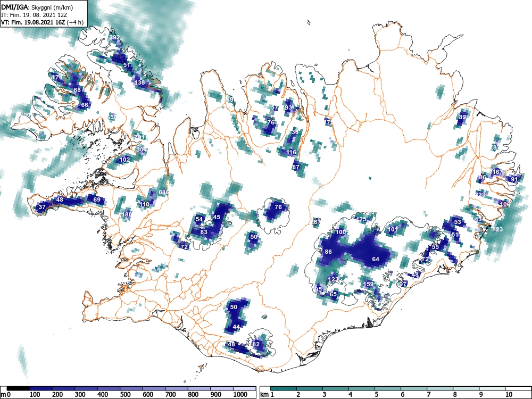The width and height of the screenshot is (532, 399).
Task: Click the visibility value '64' on Vatnajökull
Action: [x=376, y=259]
